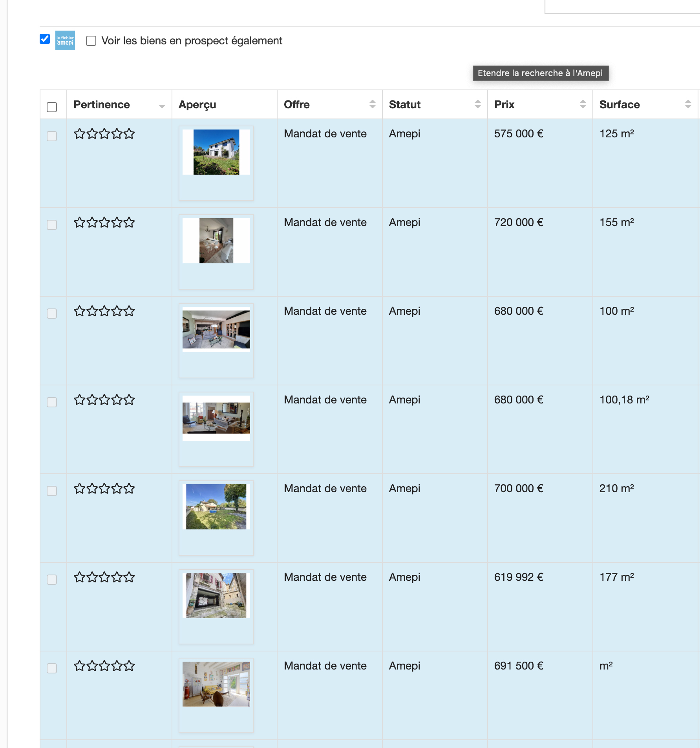Click 'Mandat de vente' for the 155 m² property
This screenshot has height=748, width=700.
[x=325, y=223]
